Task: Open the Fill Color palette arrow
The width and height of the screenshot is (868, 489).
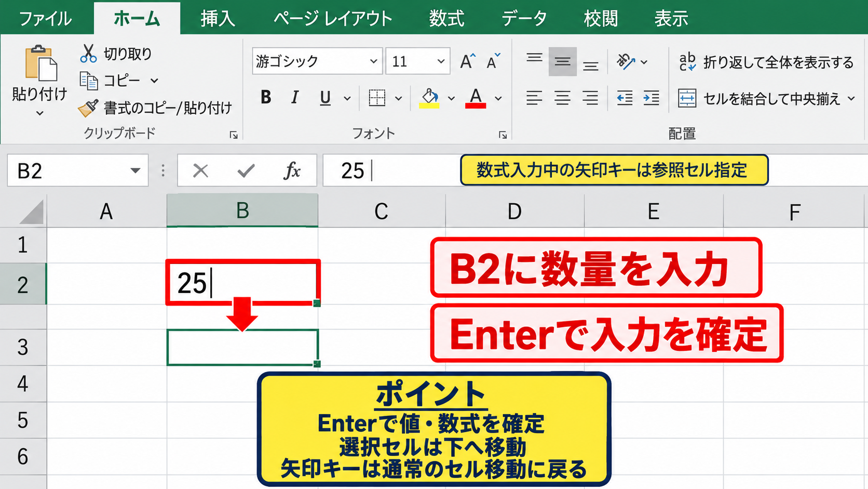Action: point(451,98)
